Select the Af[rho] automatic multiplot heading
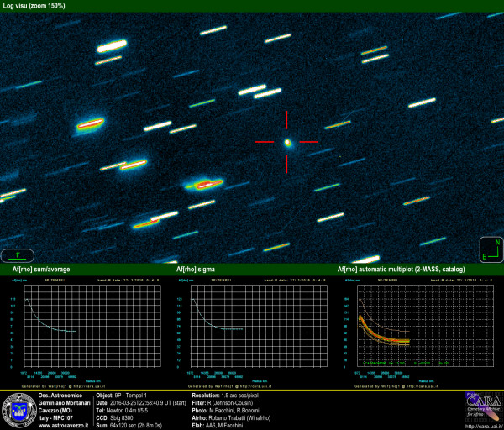Viewport: 504px width, 430px height. (401, 270)
